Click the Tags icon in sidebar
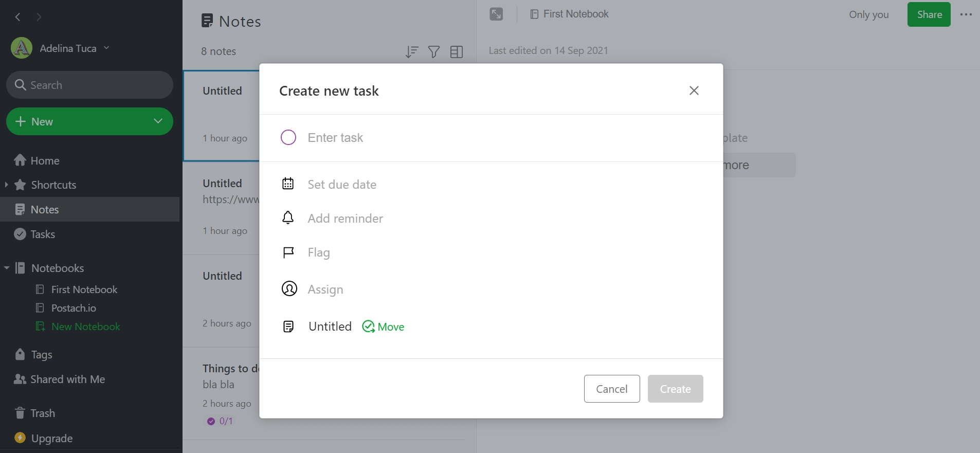Viewport: 980px width, 453px height. coord(20,354)
